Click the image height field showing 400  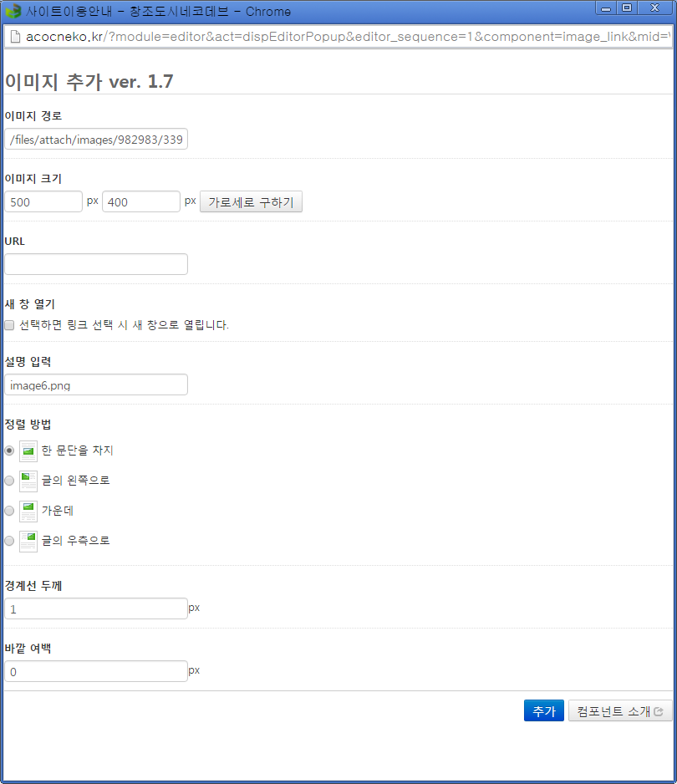[141, 201]
